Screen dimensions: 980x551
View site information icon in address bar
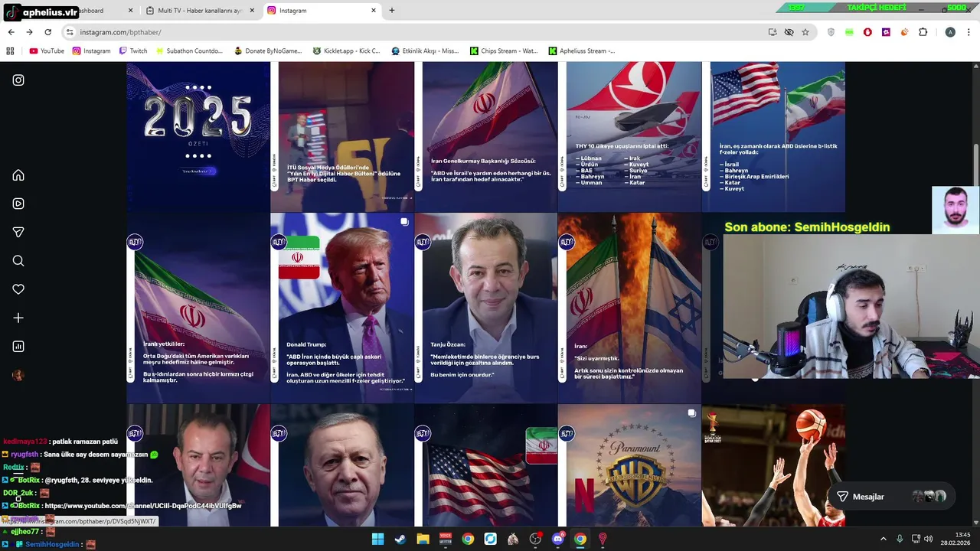click(x=70, y=32)
